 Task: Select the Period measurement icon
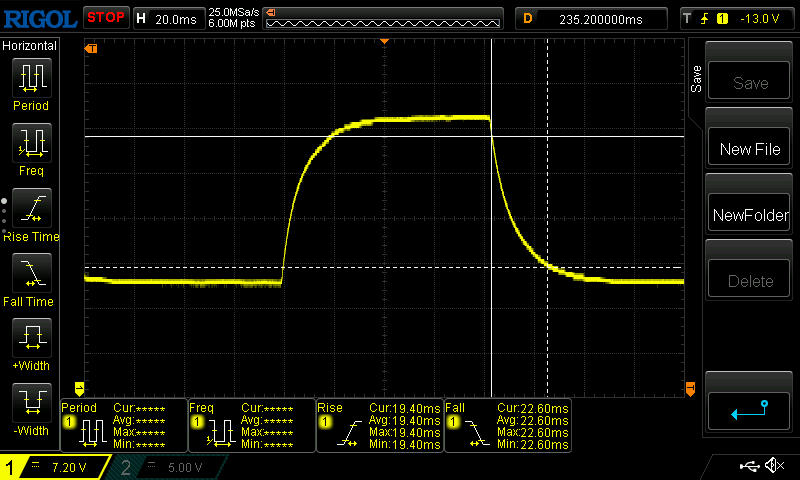(31, 78)
